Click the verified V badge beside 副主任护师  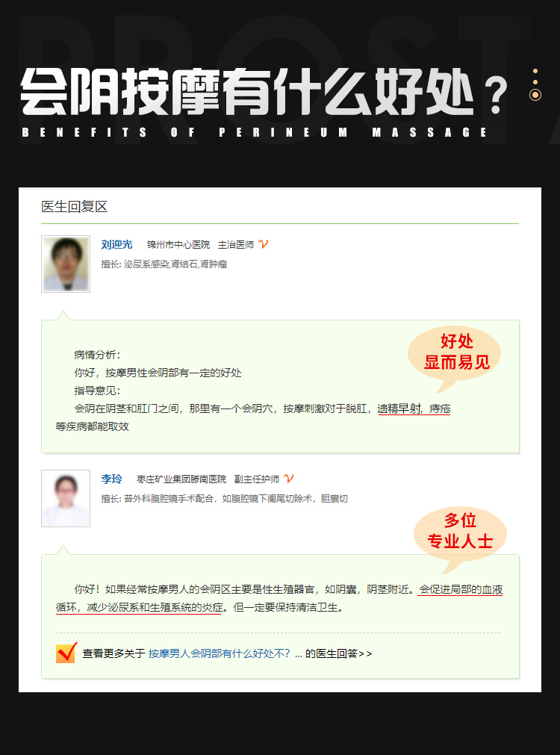point(288,479)
